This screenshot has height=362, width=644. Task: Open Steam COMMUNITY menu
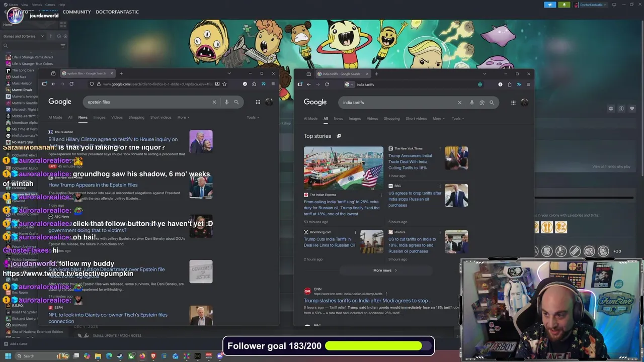click(x=76, y=12)
